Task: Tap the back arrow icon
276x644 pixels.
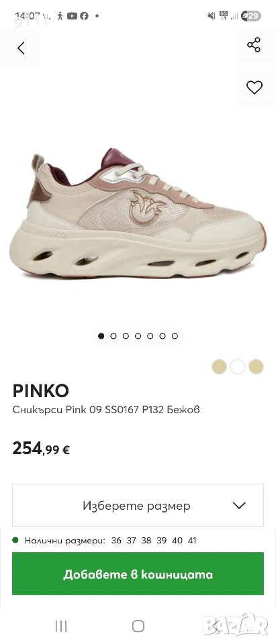Action: click(x=21, y=48)
